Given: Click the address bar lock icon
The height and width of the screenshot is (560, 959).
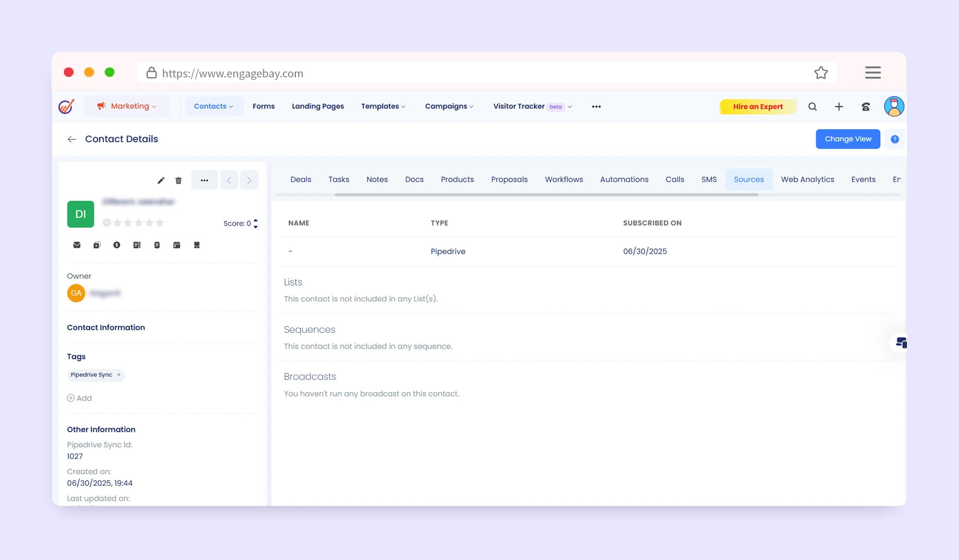Looking at the screenshot, I should 152,73.
